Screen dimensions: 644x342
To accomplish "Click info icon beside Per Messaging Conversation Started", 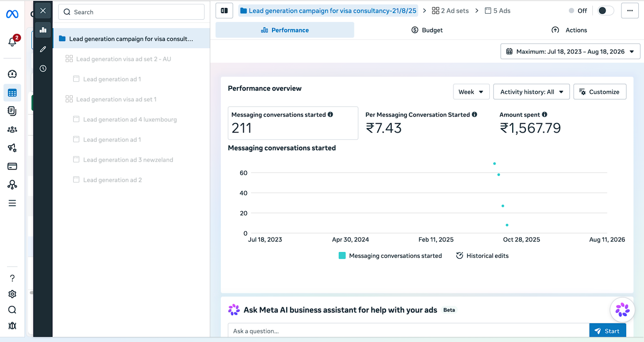I will pyautogui.click(x=474, y=114).
